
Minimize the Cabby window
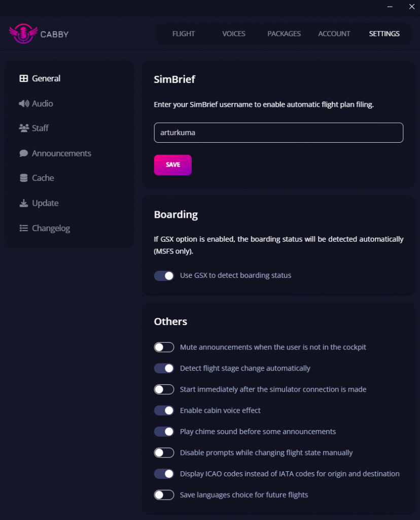point(390,7)
